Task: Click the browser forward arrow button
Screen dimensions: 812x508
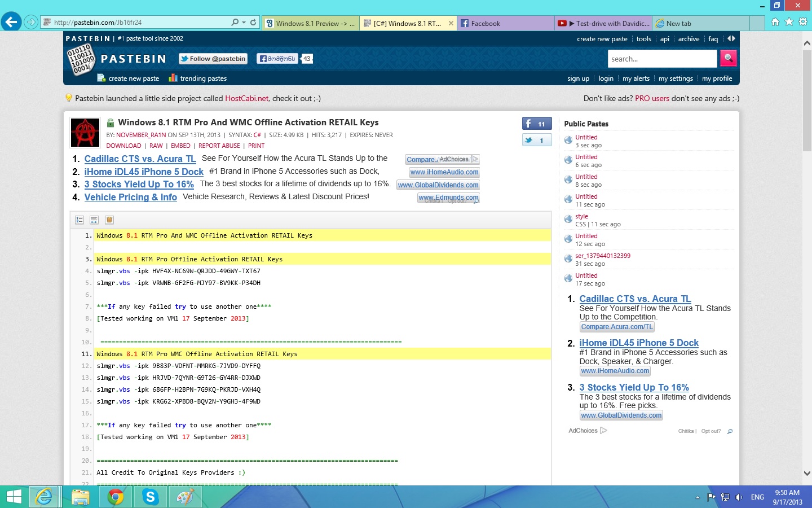Action: pos(31,23)
